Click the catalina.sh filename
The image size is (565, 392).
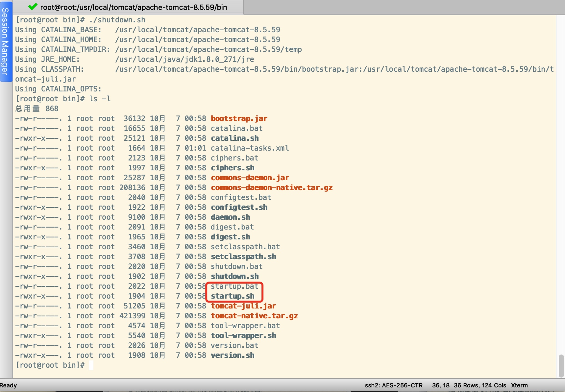tap(234, 138)
